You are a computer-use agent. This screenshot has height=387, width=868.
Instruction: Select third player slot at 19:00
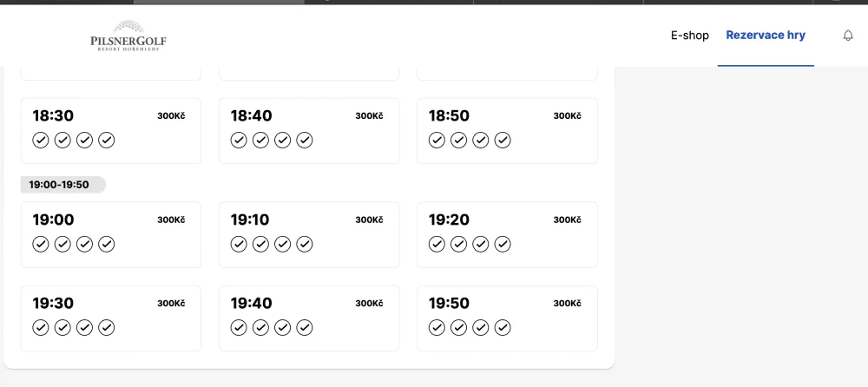click(84, 244)
